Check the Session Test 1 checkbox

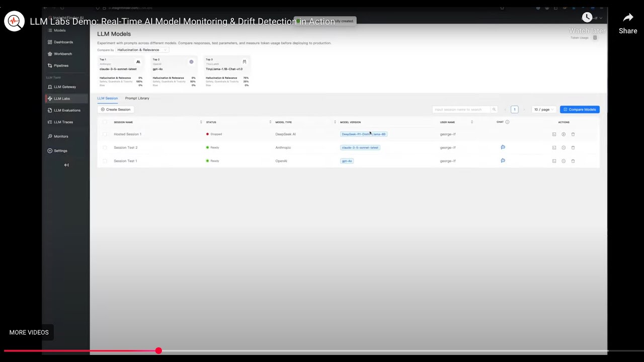click(105, 161)
